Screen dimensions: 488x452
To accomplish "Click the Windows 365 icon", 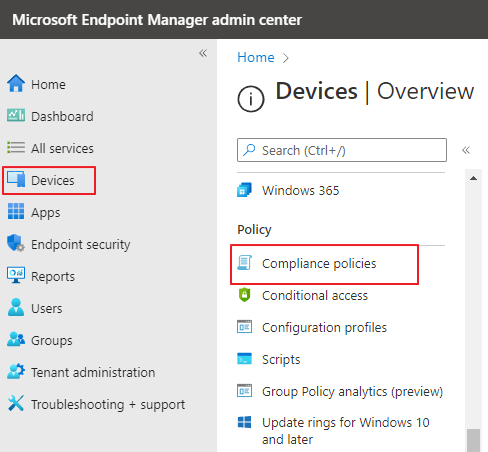I will 244,190.
